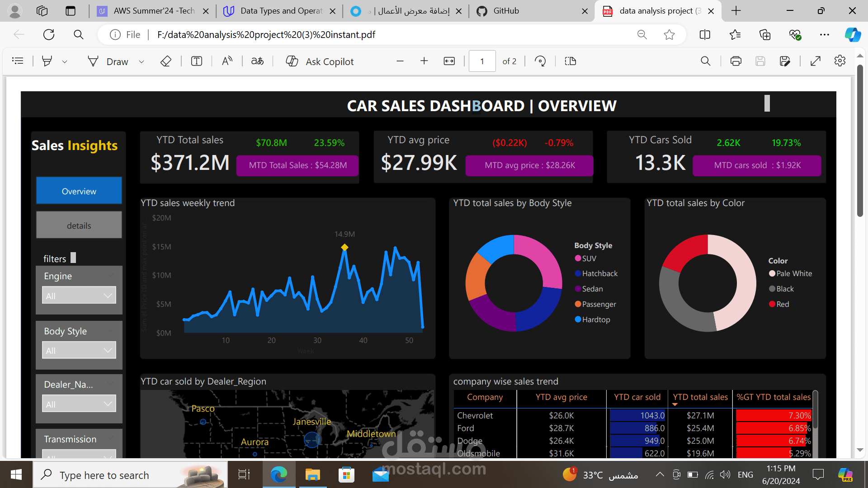868x488 pixels.
Task: Click the PDF page number field
Action: pos(482,61)
